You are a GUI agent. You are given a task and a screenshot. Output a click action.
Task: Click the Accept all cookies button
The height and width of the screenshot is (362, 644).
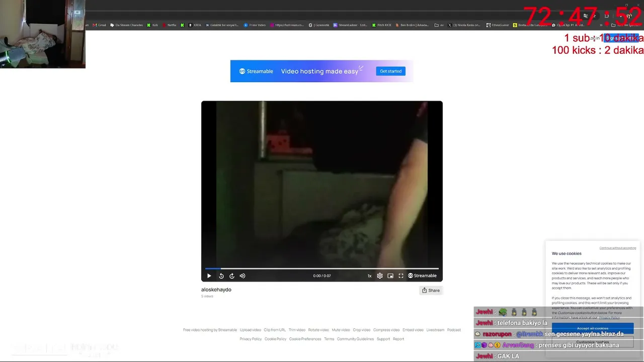click(x=593, y=328)
